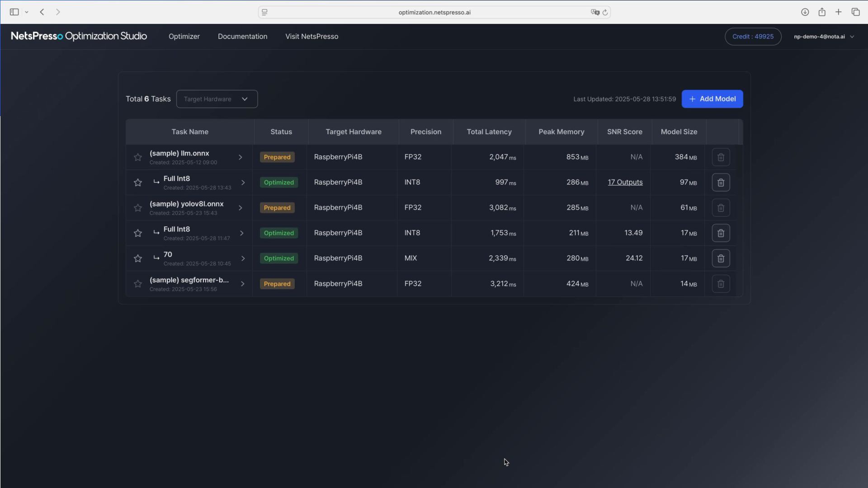This screenshot has height=488, width=868.
Task: Open Safari downloads icon
Action: [805, 12]
